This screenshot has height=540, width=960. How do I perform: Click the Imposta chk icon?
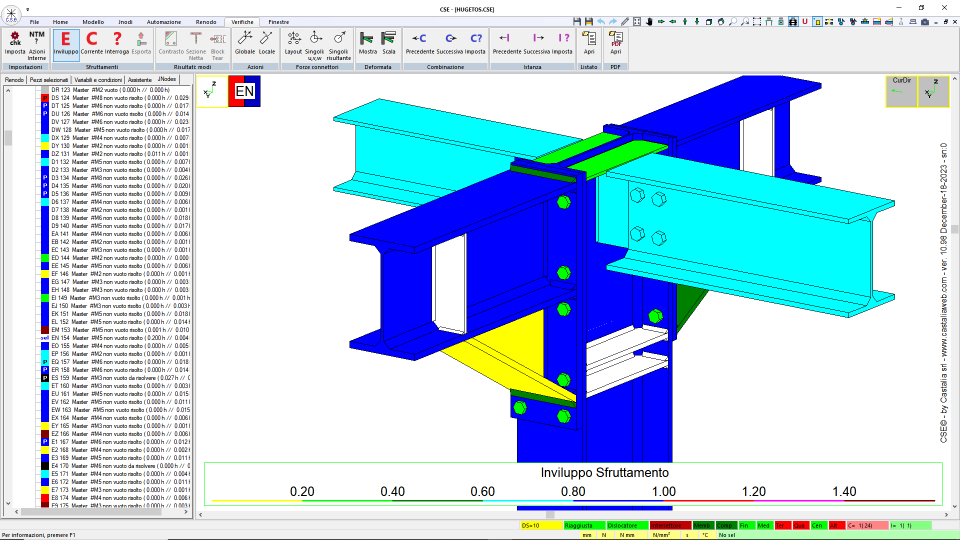tap(15, 44)
